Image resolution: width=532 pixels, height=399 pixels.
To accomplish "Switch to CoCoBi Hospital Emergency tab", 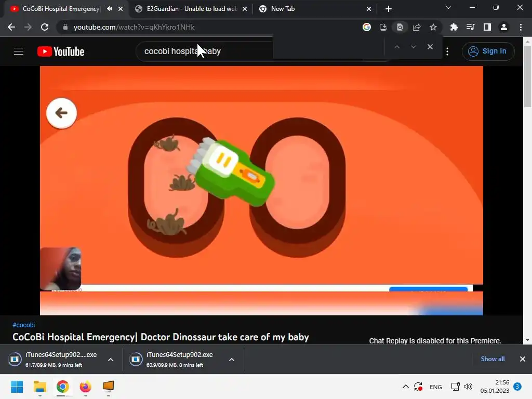I will pos(61,9).
